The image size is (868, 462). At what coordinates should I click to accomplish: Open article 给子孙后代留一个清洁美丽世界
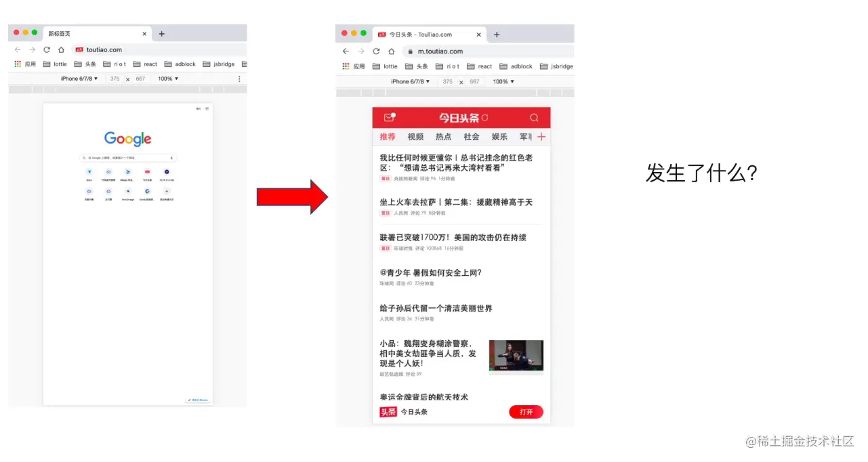pyautogui.click(x=436, y=308)
